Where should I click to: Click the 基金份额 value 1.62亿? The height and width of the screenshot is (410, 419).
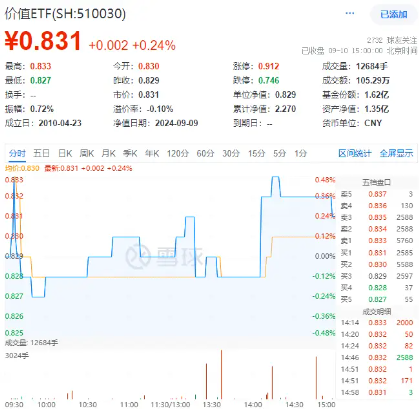(x=376, y=95)
